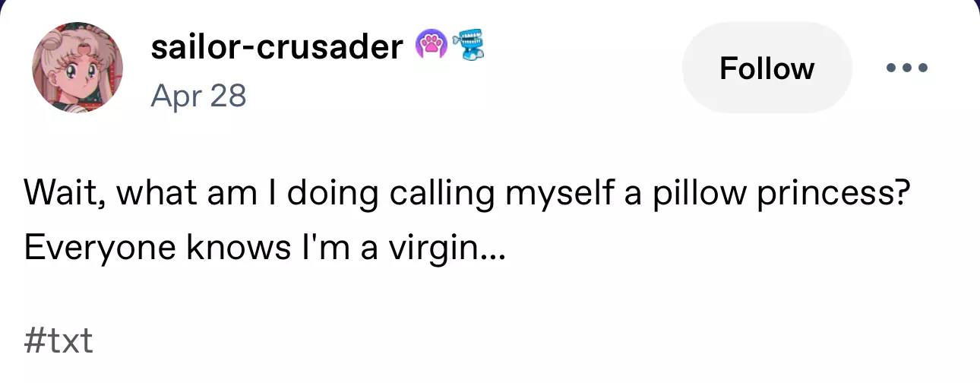Show more actions with the ellipsis
Image resolution: width=980 pixels, height=383 pixels.
click(x=907, y=68)
